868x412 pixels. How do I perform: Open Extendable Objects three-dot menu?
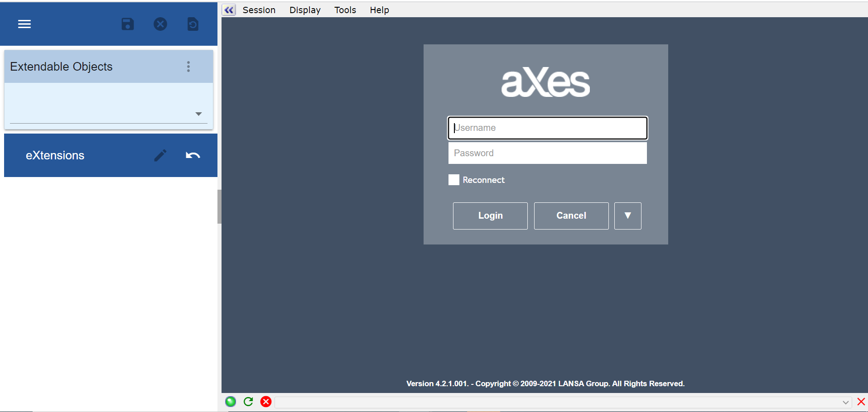click(x=188, y=67)
